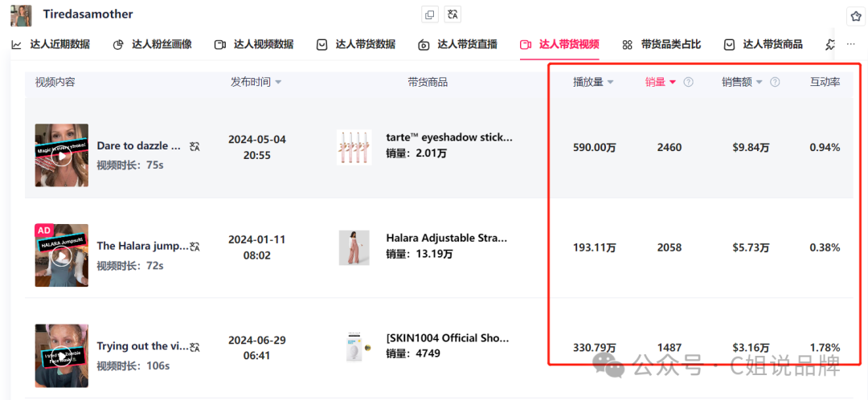868x400 pixels.
Task: Open the more tabs ellipsis menu
Action: pos(851,45)
